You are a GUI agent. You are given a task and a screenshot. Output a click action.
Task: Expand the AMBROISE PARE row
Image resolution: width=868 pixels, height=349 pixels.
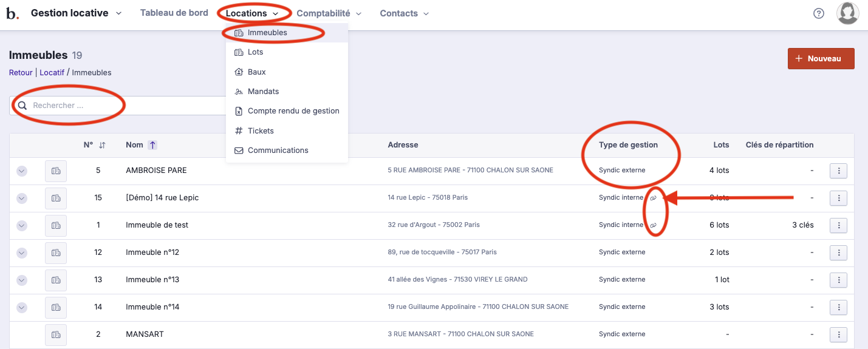tap(22, 171)
